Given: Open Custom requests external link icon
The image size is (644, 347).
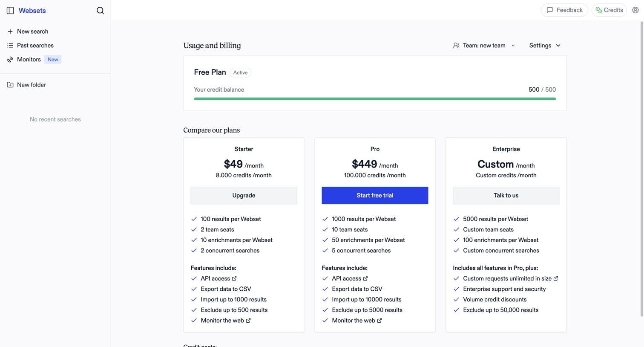Looking at the screenshot, I should pyautogui.click(x=556, y=278).
